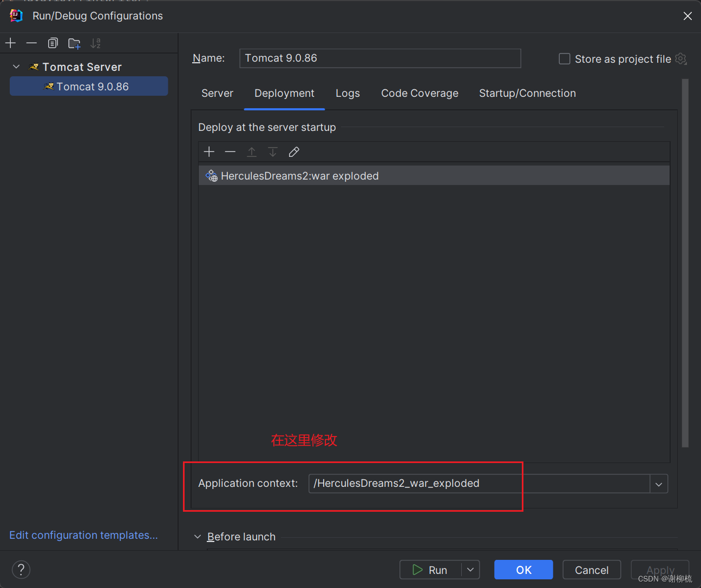Go to Code Coverage tab
The height and width of the screenshot is (588, 701).
(x=420, y=93)
